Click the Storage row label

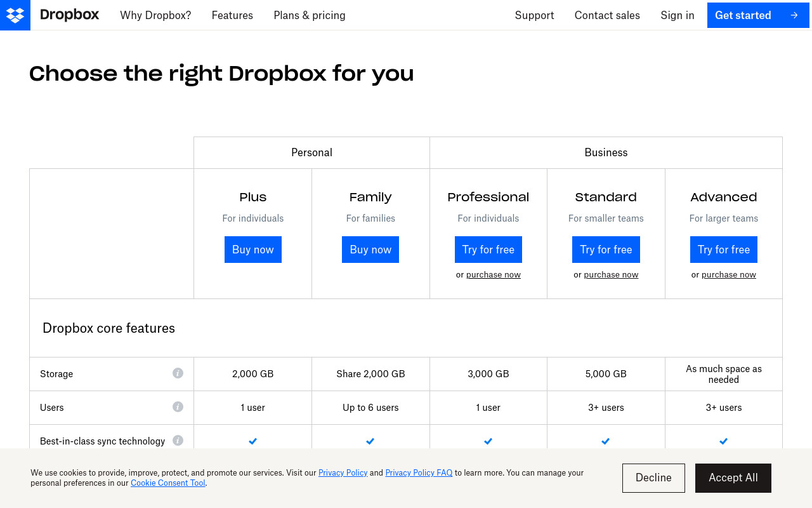[x=56, y=374]
